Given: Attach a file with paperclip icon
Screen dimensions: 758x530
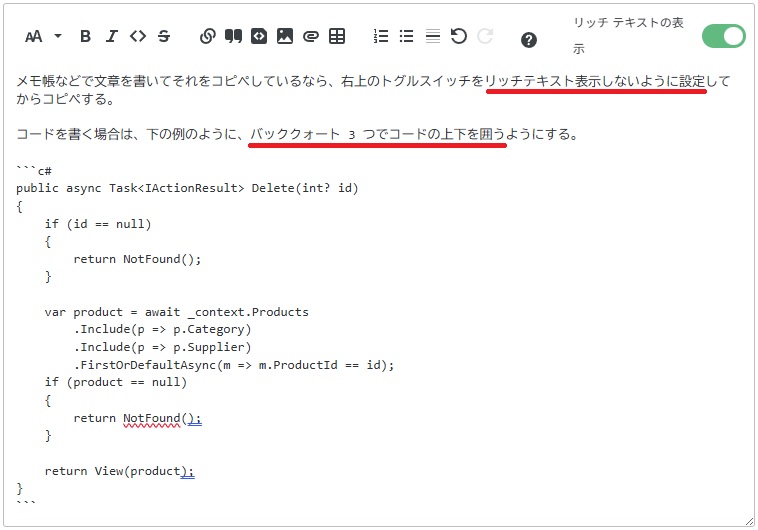Looking at the screenshot, I should click(x=311, y=36).
